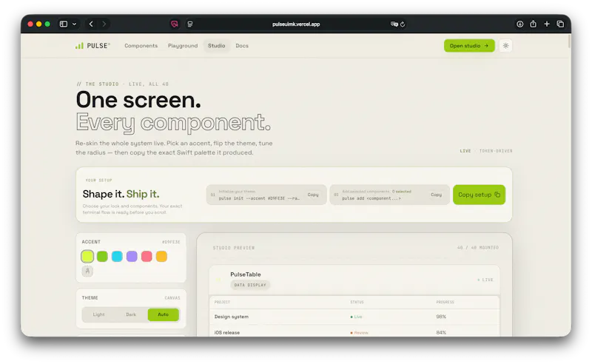
Task: Click the pulse init command text
Action: [259, 198]
